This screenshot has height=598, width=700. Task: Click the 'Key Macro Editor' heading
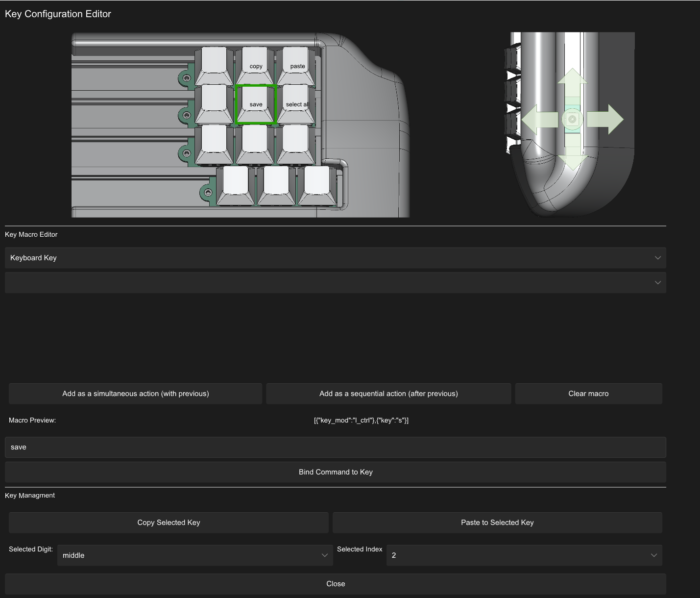click(x=31, y=234)
